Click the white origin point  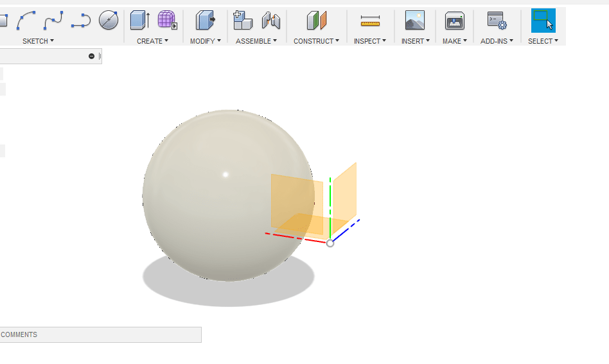coord(330,243)
